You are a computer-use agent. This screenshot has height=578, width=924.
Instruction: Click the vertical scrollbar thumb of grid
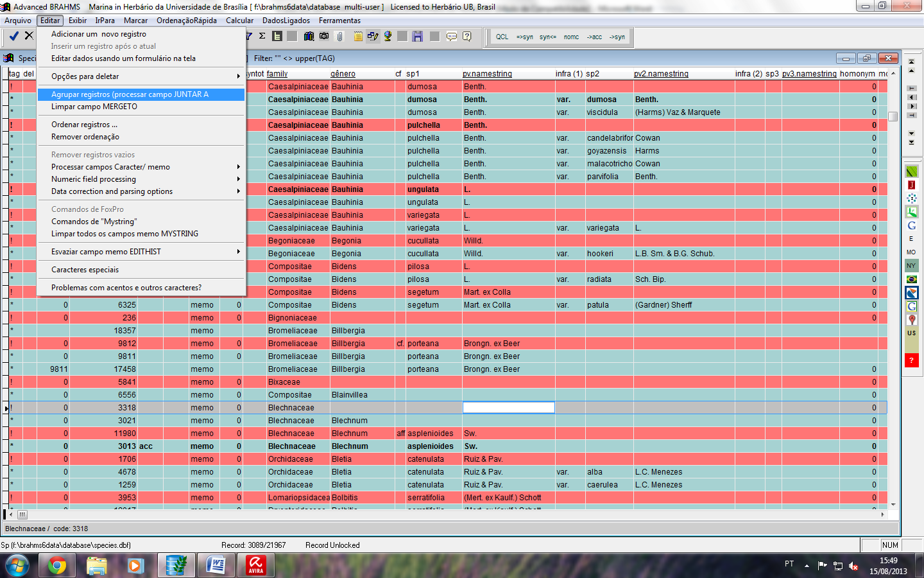(893, 116)
